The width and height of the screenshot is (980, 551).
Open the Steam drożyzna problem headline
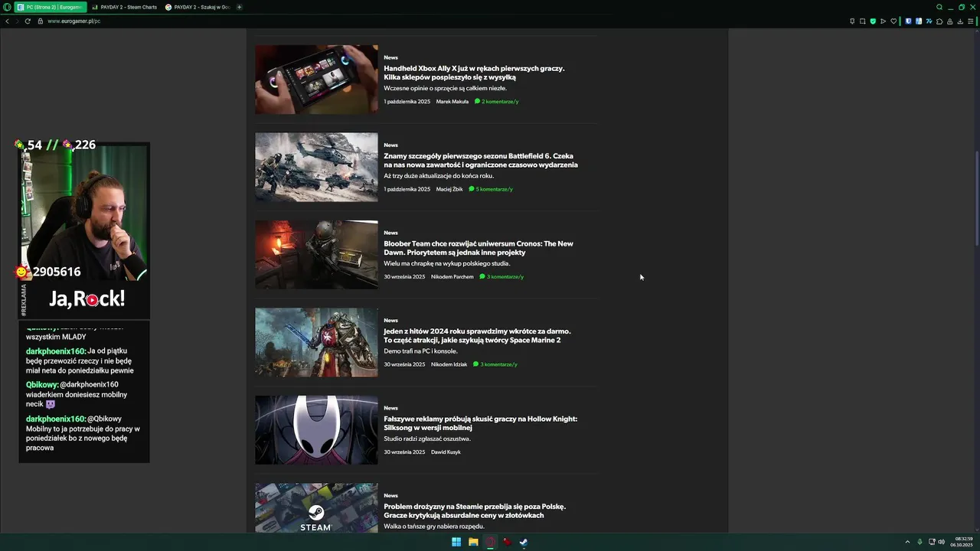pyautogui.click(x=475, y=510)
